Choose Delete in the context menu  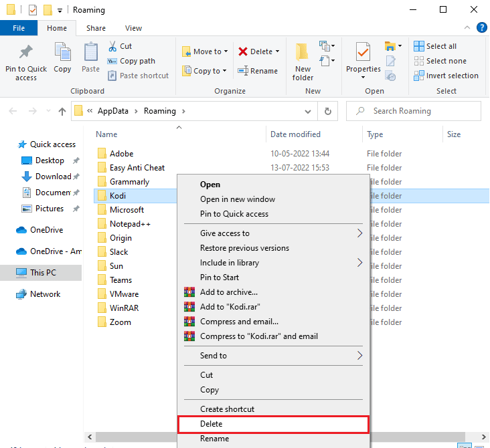tap(273, 424)
